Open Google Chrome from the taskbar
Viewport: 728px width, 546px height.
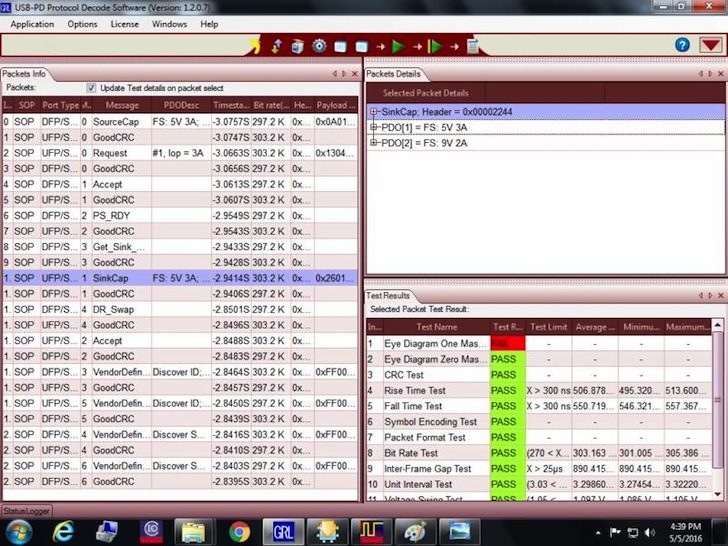point(240,532)
